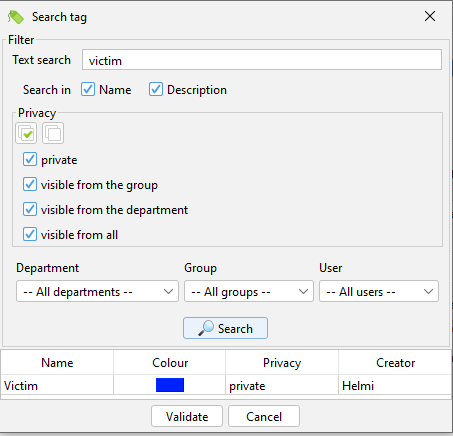Open the All departments dropdown
This screenshot has height=436, width=453.
point(97,291)
